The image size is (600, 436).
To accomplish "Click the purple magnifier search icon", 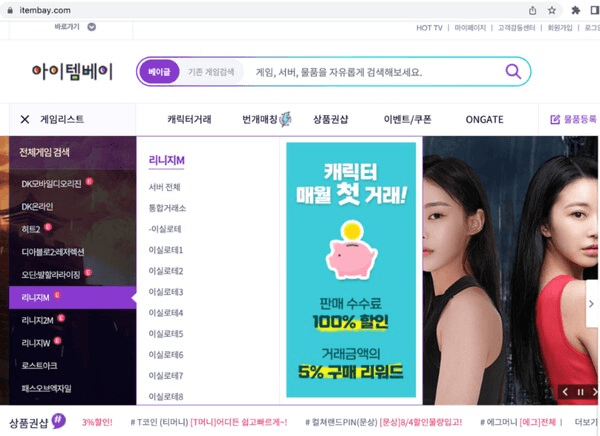I will pyautogui.click(x=513, y=71).
